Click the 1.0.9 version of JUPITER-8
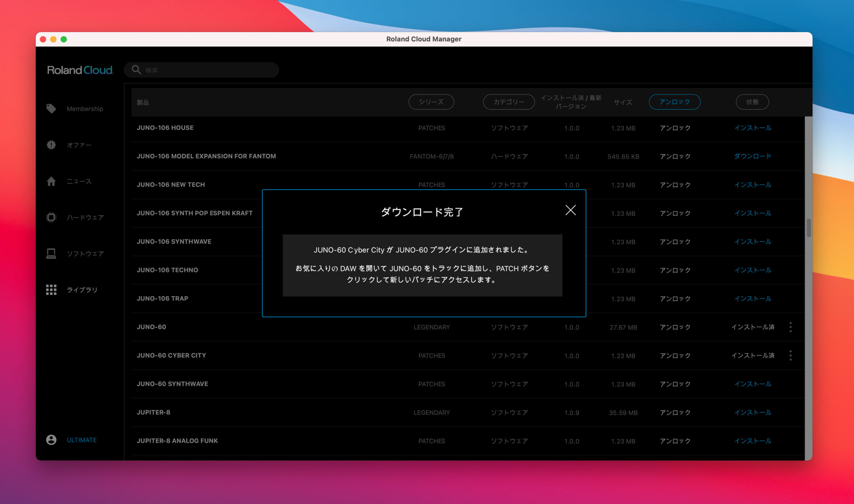 (x=571, y=413)
